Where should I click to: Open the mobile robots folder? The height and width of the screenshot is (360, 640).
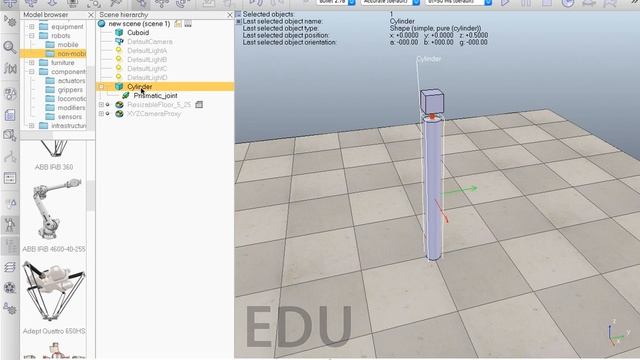68,44
